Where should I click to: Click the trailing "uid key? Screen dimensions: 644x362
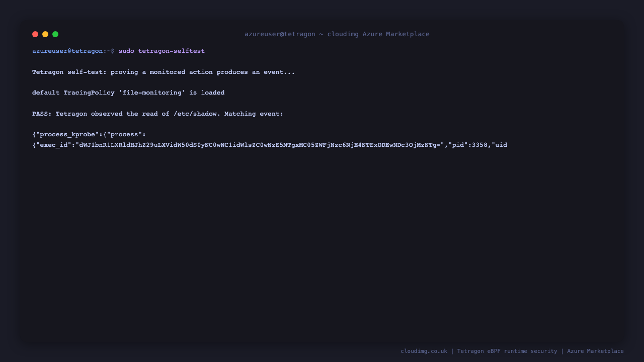[x=500, y=145]
